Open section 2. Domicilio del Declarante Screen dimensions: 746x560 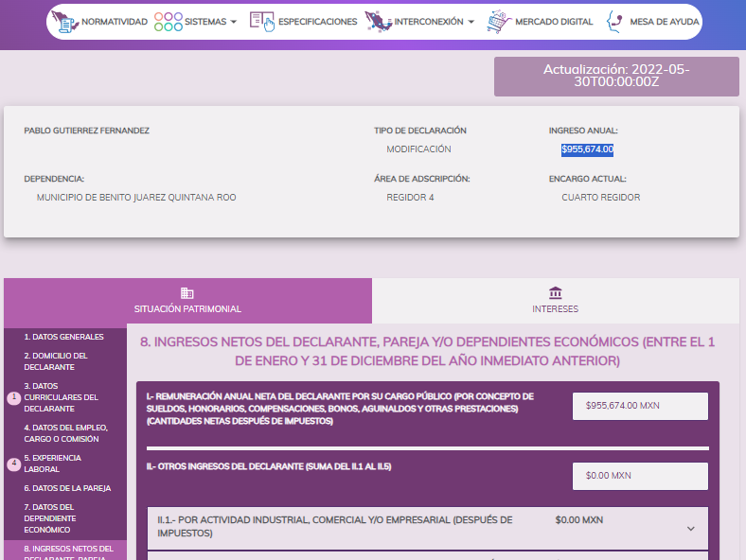coord(56,361)
